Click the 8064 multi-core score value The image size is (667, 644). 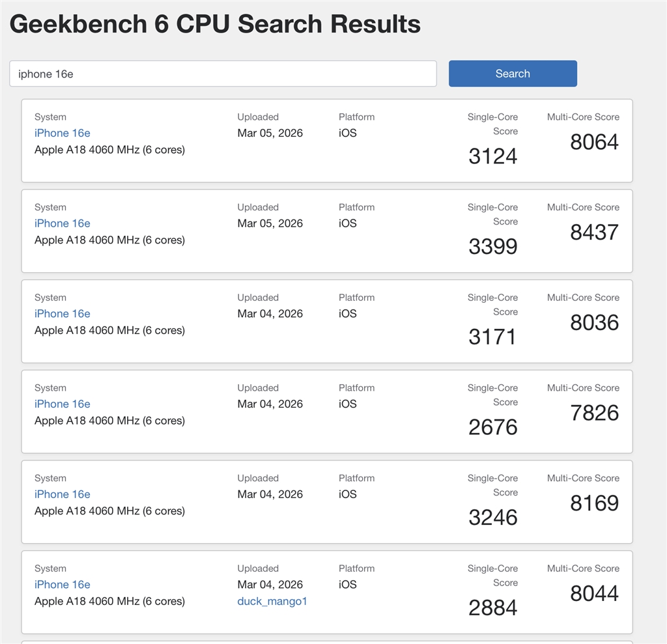coord(594,142)
